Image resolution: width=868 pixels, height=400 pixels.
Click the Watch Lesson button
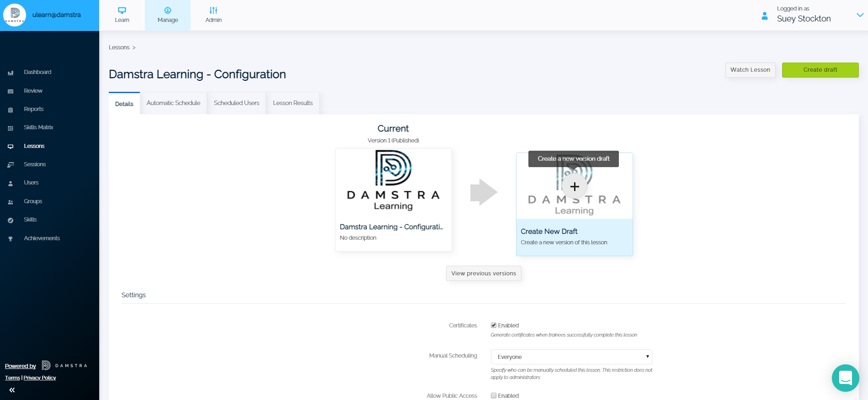point(751,70)
